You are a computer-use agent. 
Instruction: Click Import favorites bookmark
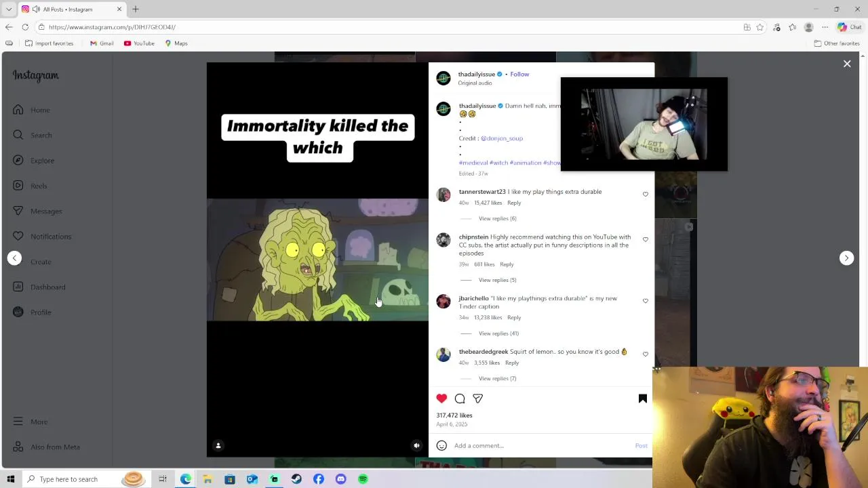tap(49, 43)
